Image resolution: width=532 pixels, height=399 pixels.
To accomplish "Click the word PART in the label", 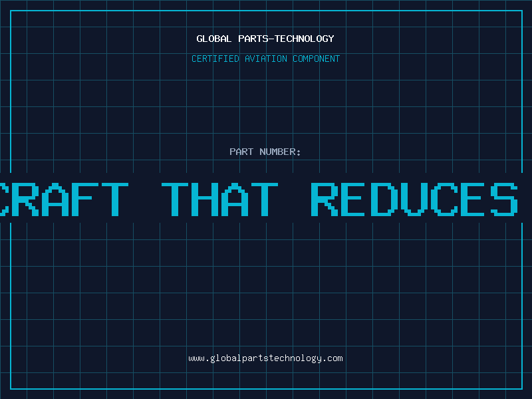I will 241,152.
